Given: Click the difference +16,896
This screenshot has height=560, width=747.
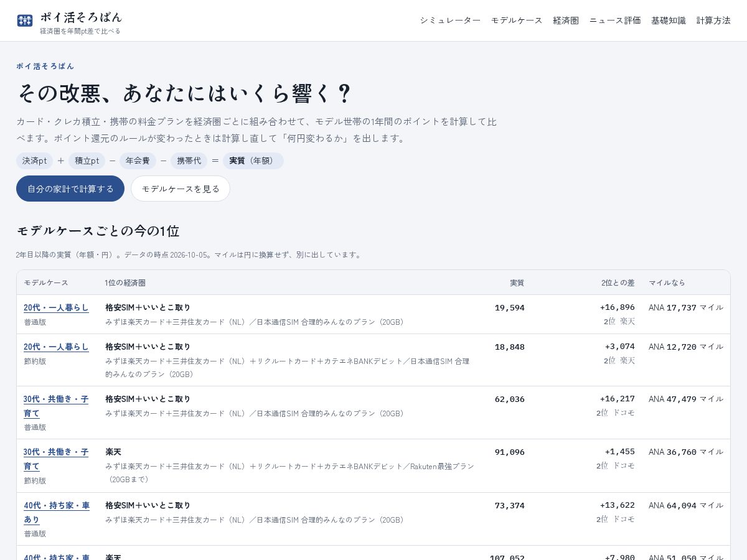Looking at the screenshot, I should point(618,307).
